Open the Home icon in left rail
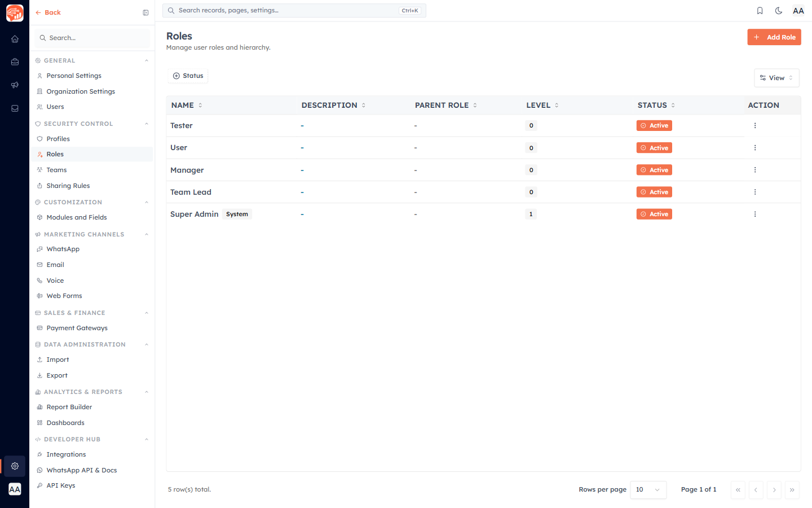Screen dimensions: 812x508 [15, 39]
